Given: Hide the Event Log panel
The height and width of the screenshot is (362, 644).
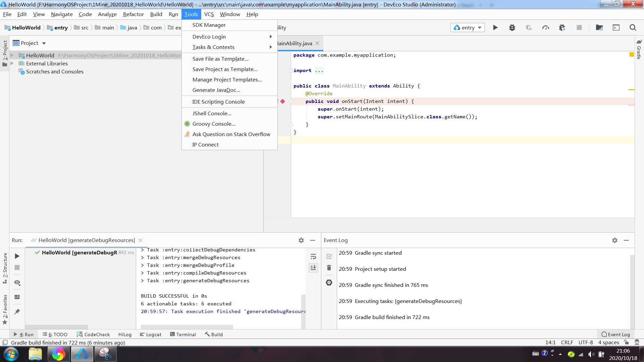Looking at the screenshot, I should tap(626, 240).
